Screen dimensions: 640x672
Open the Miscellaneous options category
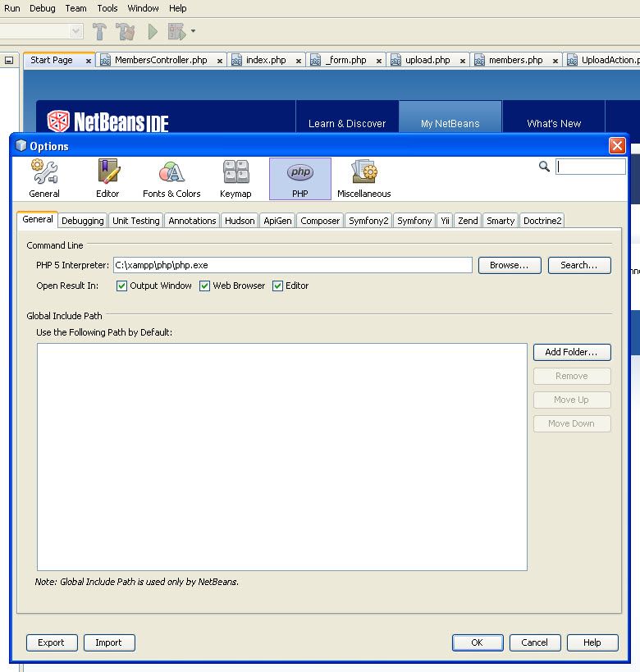pos(364,178)
